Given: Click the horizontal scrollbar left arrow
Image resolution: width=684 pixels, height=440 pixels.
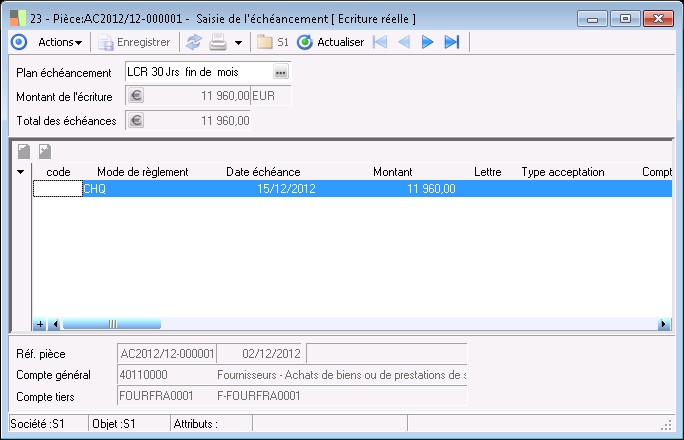Looking at the screenshot, I should click(x=55, y=324).
